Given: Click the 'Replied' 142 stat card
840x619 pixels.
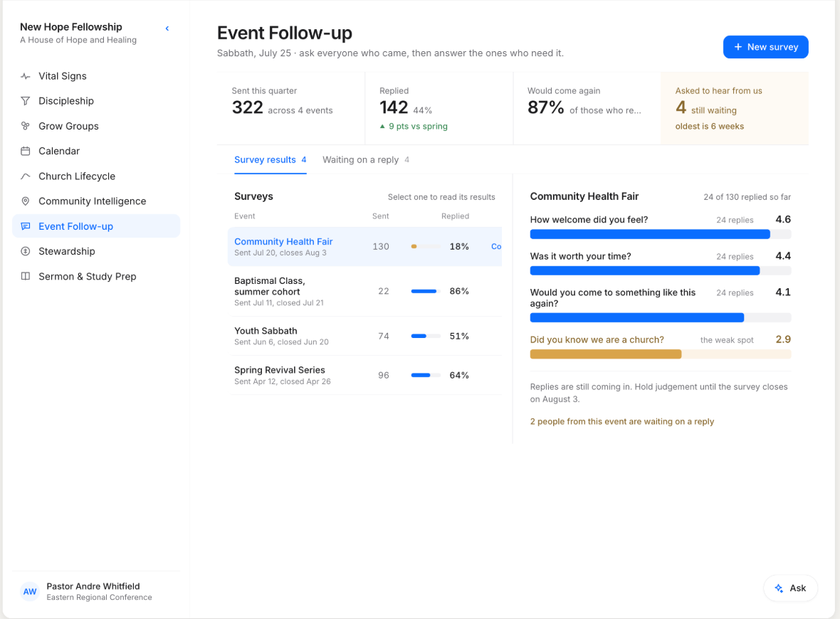Looking at the screenshot, I should coord(439,109).
